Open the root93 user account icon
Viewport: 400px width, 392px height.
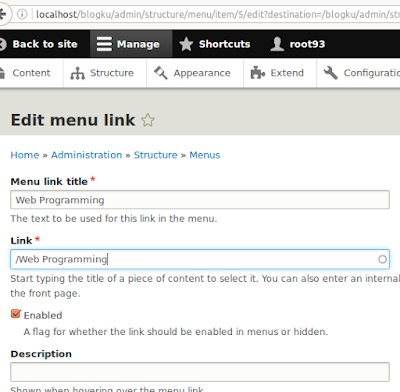click(x=277, y=44)
